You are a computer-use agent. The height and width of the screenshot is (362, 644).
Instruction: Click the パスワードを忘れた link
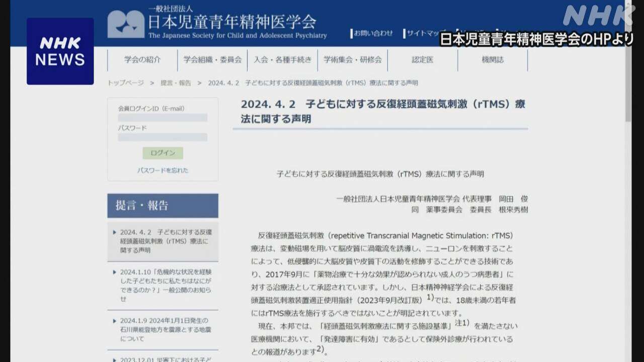[x=163, y=170]
